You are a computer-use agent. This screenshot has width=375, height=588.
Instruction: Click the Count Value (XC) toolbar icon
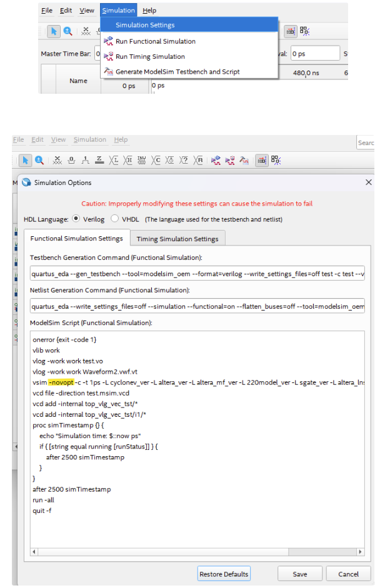click(x=156, y=161)
